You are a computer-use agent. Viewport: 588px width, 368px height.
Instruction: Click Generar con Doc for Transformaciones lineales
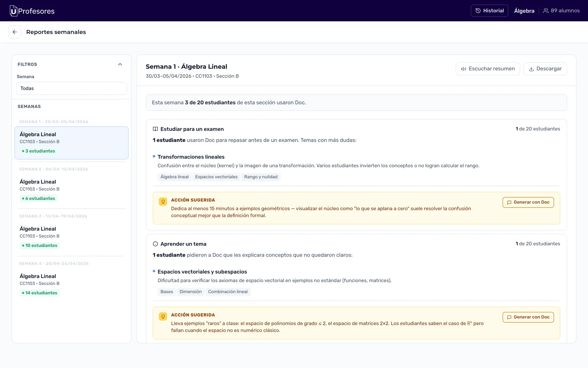click(x=528, y=202)
